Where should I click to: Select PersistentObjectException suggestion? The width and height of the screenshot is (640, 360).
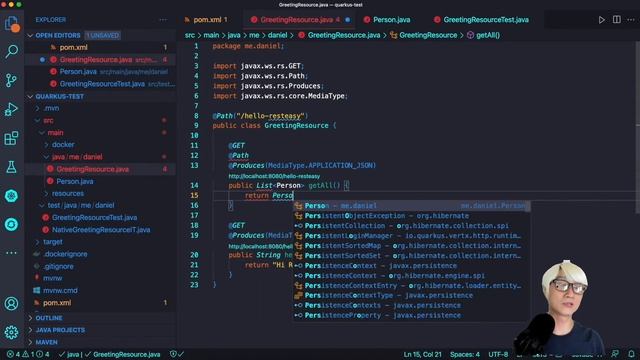point(411,216)
